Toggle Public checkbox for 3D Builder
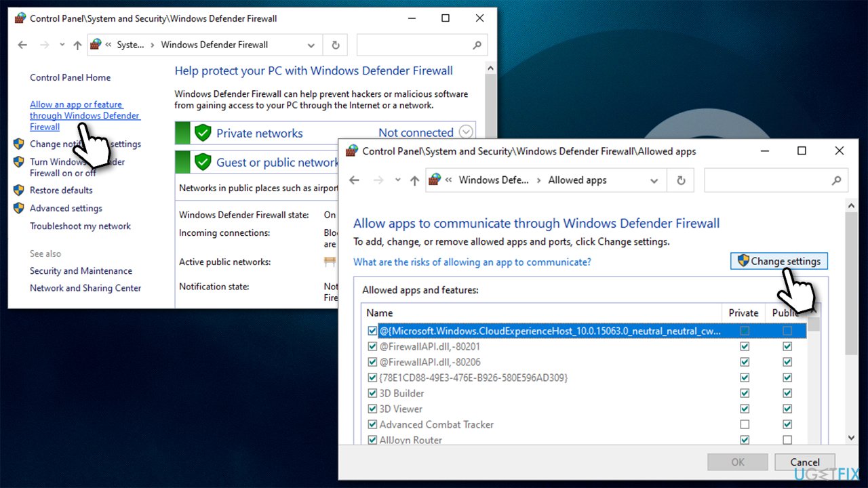This screenshot has width=868, height=488. tap(787, 393)
